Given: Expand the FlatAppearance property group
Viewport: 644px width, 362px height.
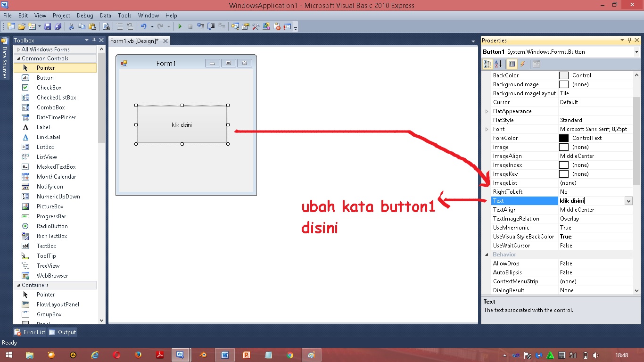Looking at the screenshot, I should [x=486, y=111].
